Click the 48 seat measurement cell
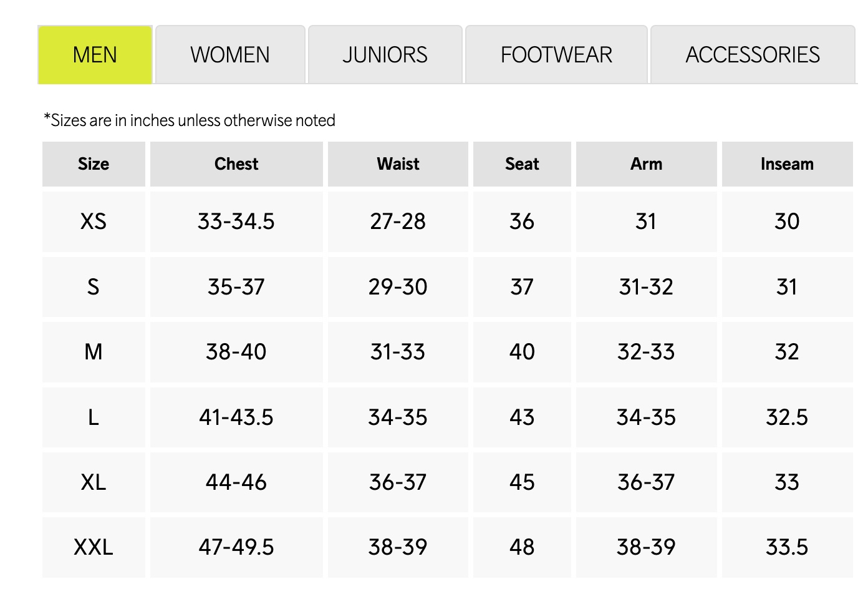Screen dimensions: 868x599 click(522, 547)
